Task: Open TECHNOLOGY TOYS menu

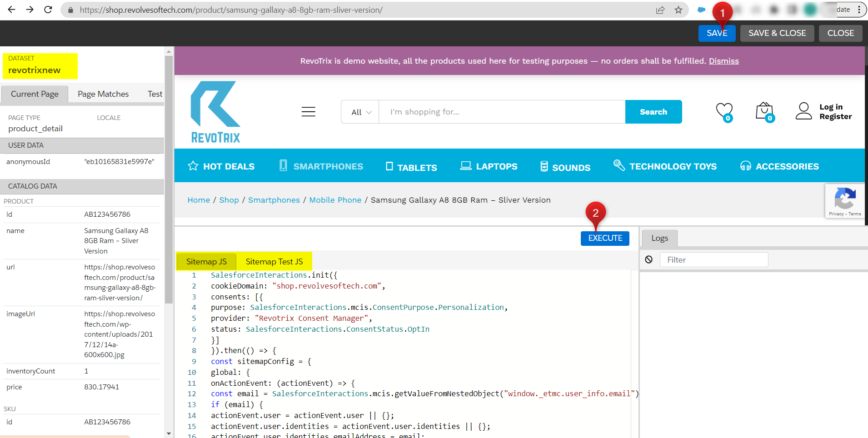Action: pyautogui.click(x=665, y=166)
